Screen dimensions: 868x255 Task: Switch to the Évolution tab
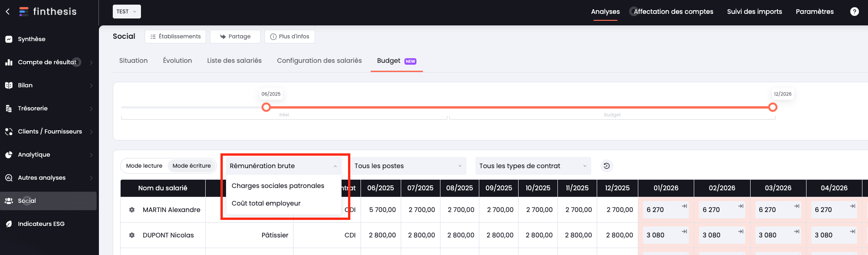[x=177, y=61]
